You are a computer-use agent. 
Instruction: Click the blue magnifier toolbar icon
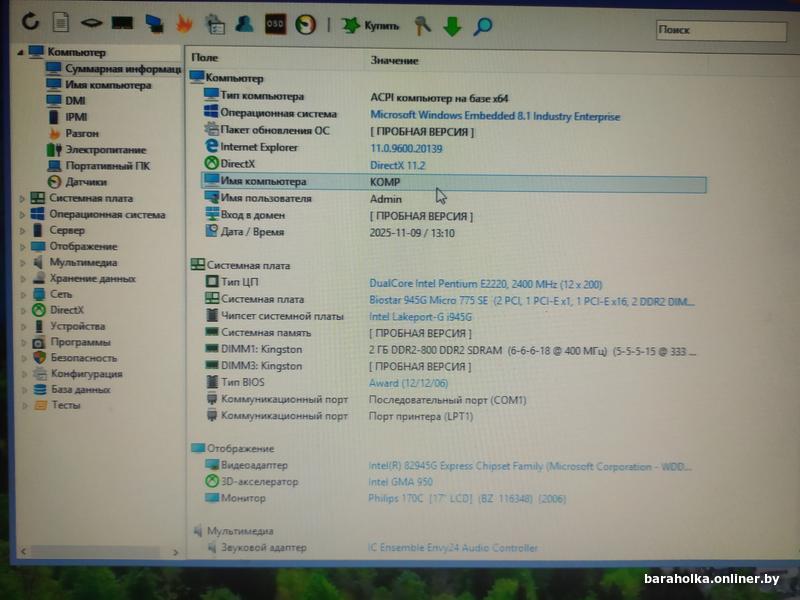(483, 26)
